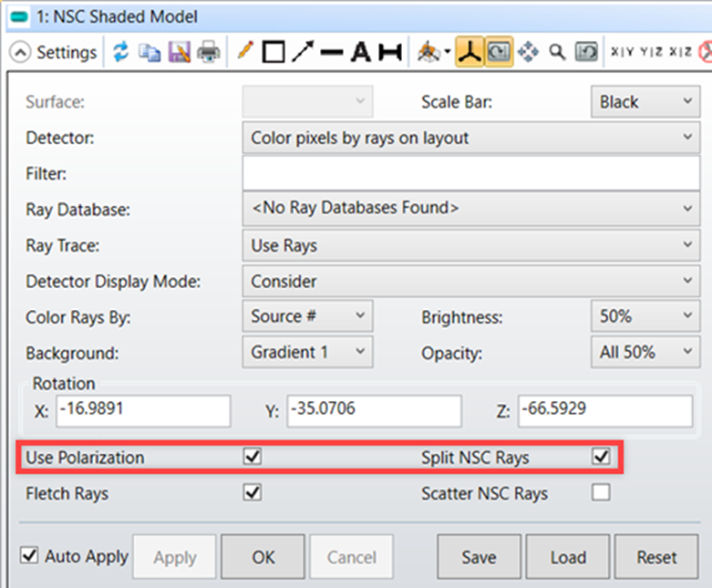Screen dimensions: 712x588
Task: Collapse the Settings panel
Action: click(20, 53)
